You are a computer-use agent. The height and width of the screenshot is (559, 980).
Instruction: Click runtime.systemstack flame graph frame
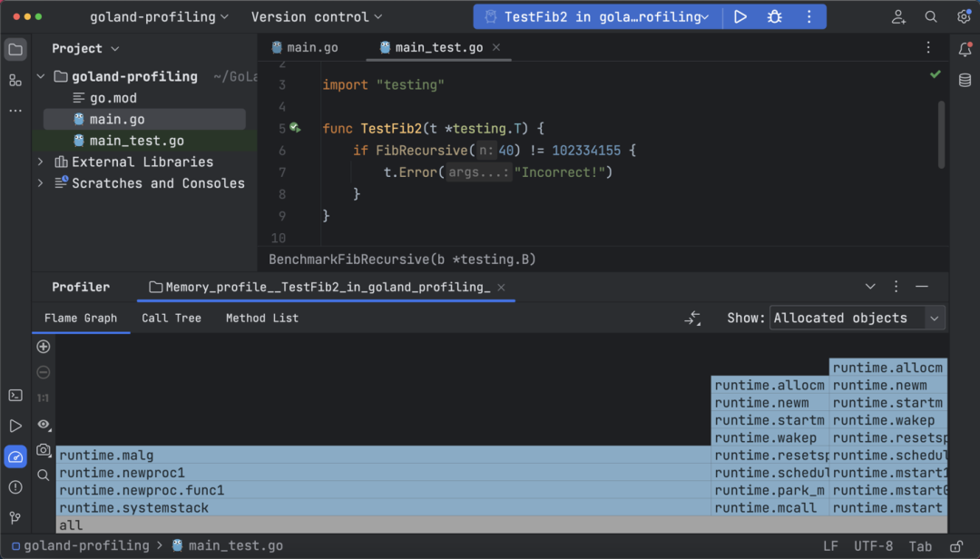(383, 507)
